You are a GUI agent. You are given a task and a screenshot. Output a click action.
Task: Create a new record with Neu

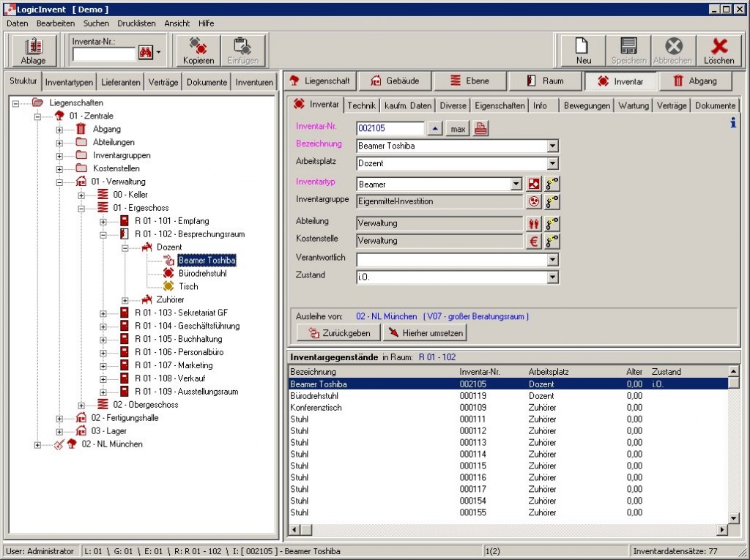pyautogui.click(x=584, y=51)
